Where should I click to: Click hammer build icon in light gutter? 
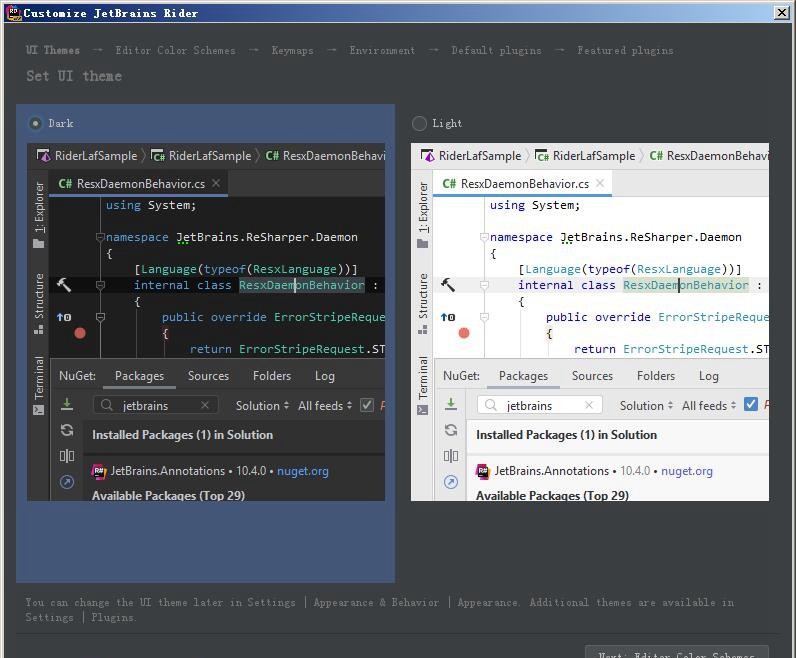click(448, 285)
